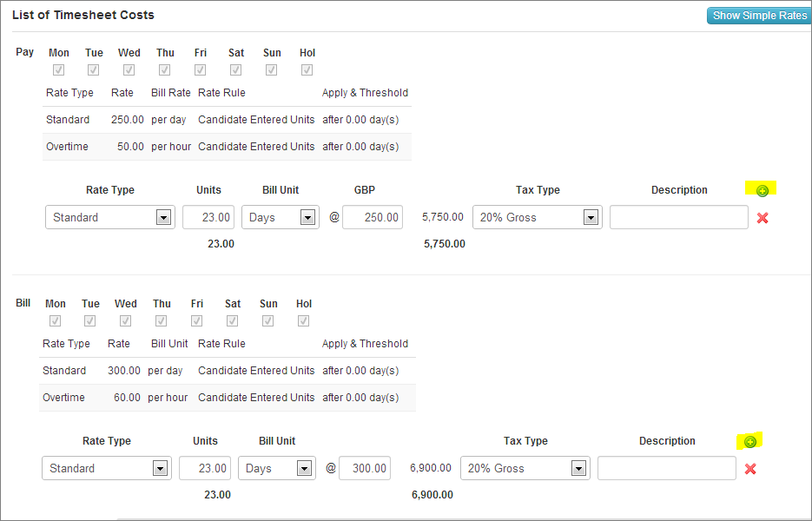This screenshot has height=521, width=812.
Task: Delete the Pay Standard cost row
Action: [x=762, y=218]
